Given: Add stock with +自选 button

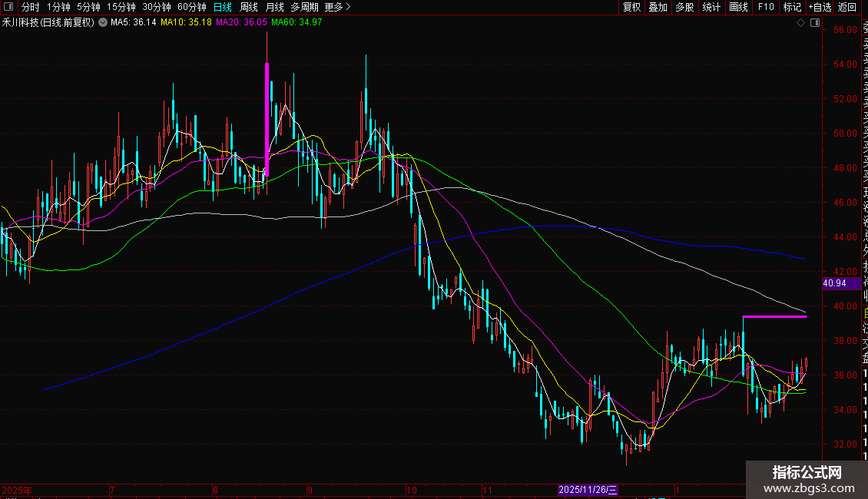Looking at the screenshot, I should coord(820,7).
